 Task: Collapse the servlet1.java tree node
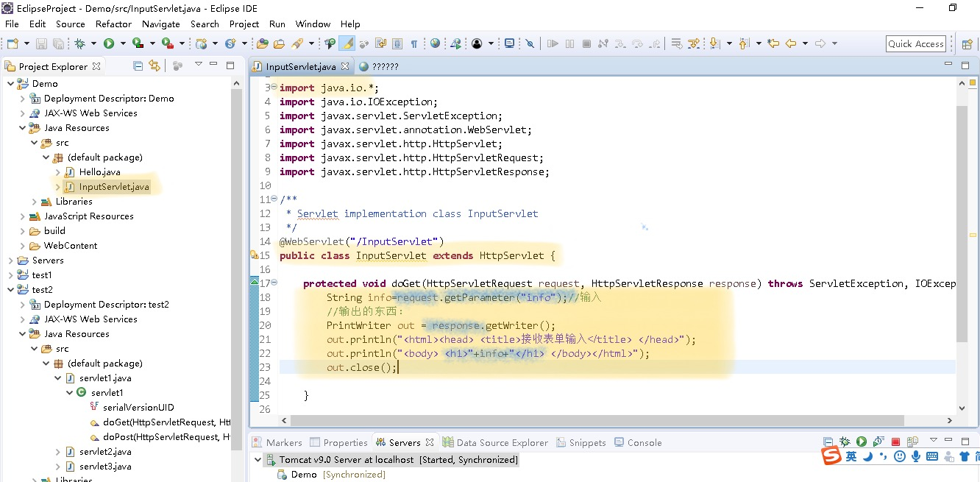57,378
